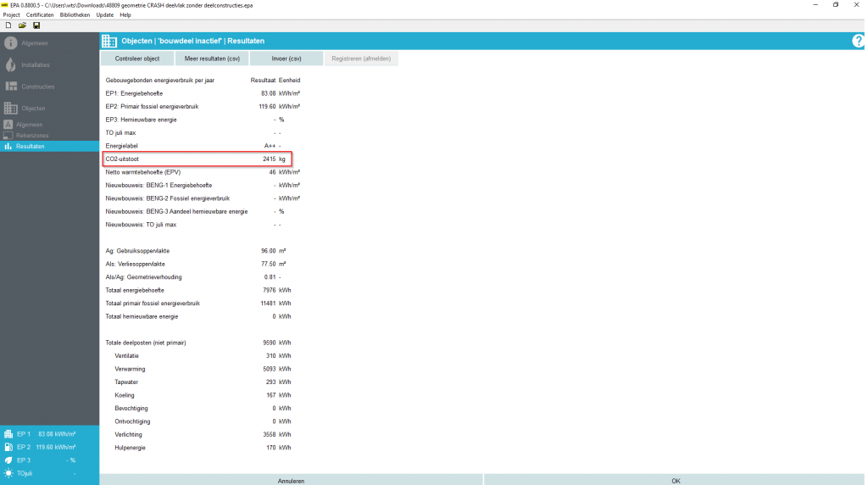
Task: Open Constructies section in sidebar
Action: click(x=37, y=86)
